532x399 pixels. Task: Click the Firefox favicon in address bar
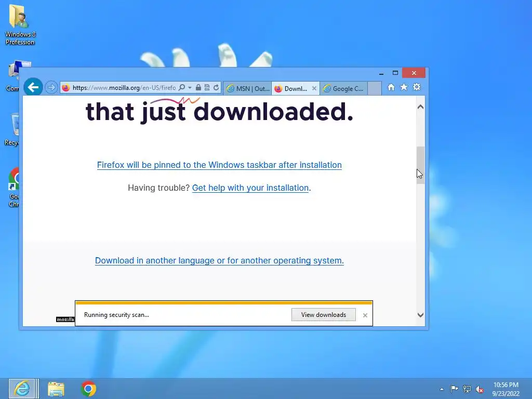coord(66,87)
